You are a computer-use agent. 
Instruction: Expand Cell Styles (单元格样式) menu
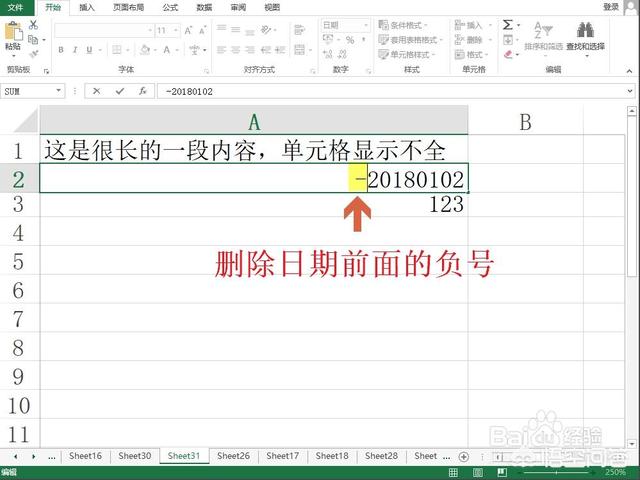tap(407, 54)
